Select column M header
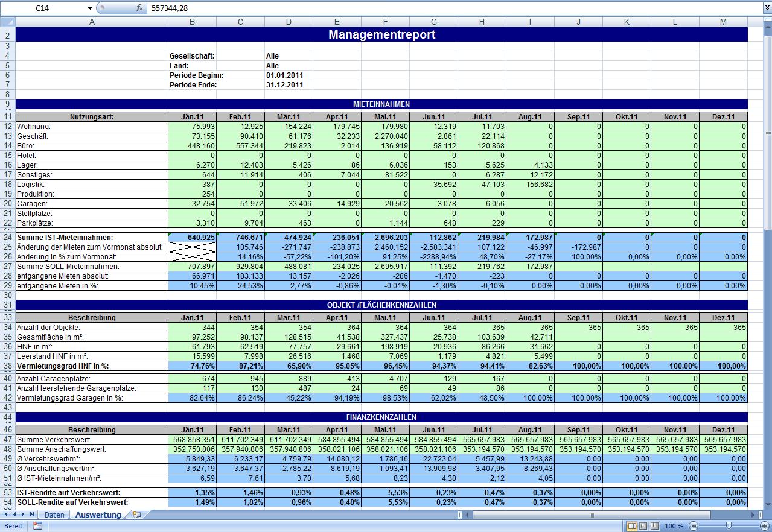The image size is (772, 532). 723,22
